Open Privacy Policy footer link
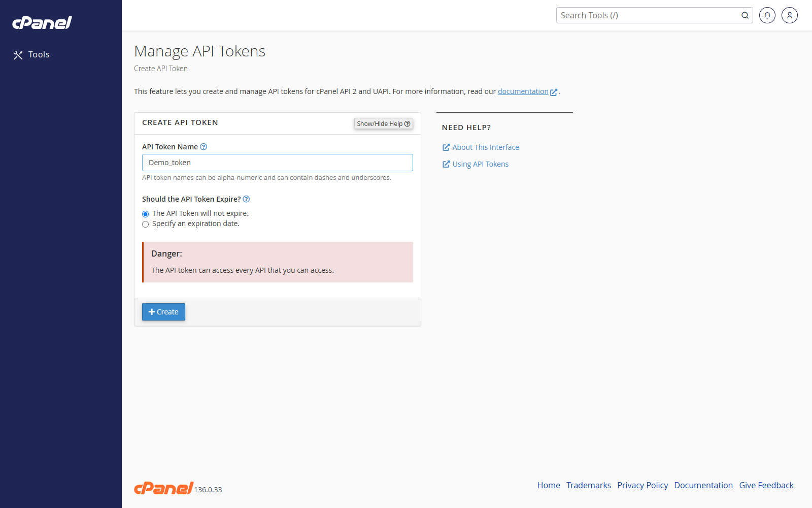812x508 pixels. point(642,485)
